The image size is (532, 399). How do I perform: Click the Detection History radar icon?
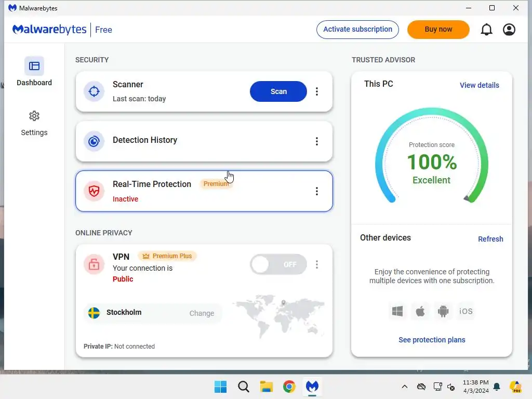pos(94,141)
